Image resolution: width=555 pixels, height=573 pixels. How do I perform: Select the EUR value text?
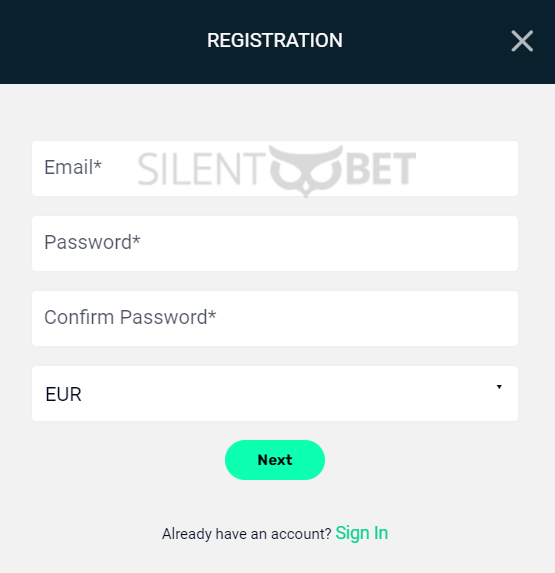(63, 394)
